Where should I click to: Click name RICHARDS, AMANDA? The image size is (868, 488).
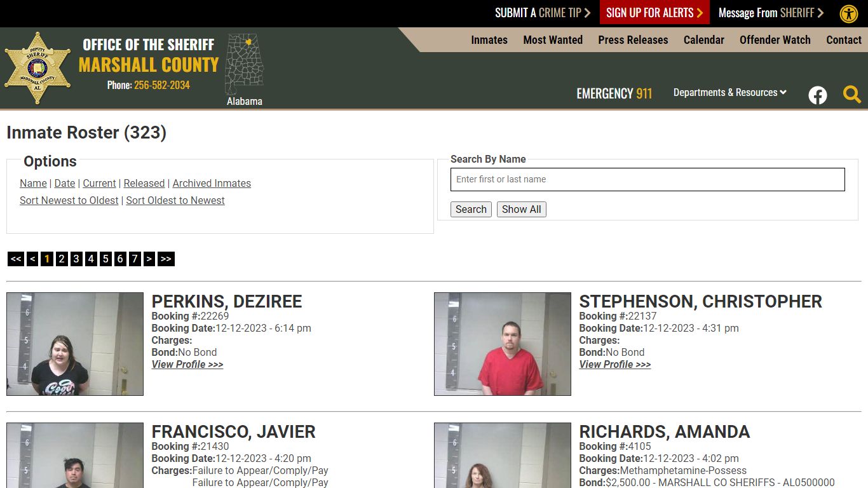[665, 431]
